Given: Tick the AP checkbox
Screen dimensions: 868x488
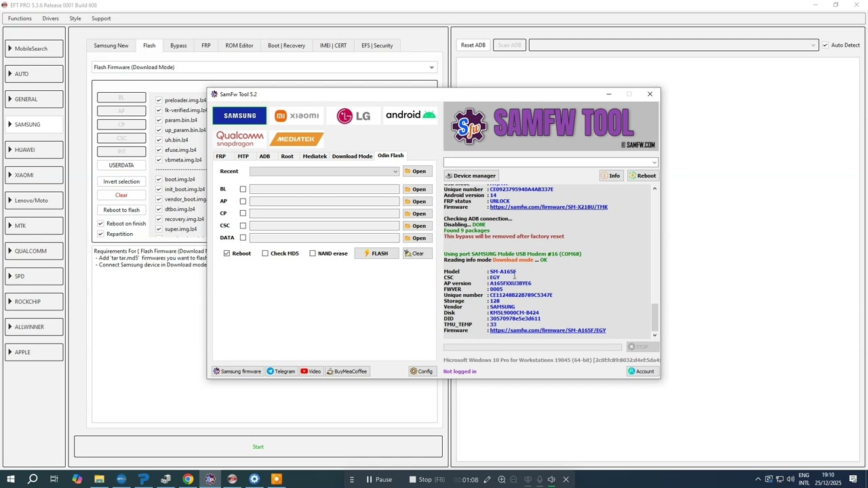Looking at the screenshot, I should pyautogui.click(x=243, y=201).
